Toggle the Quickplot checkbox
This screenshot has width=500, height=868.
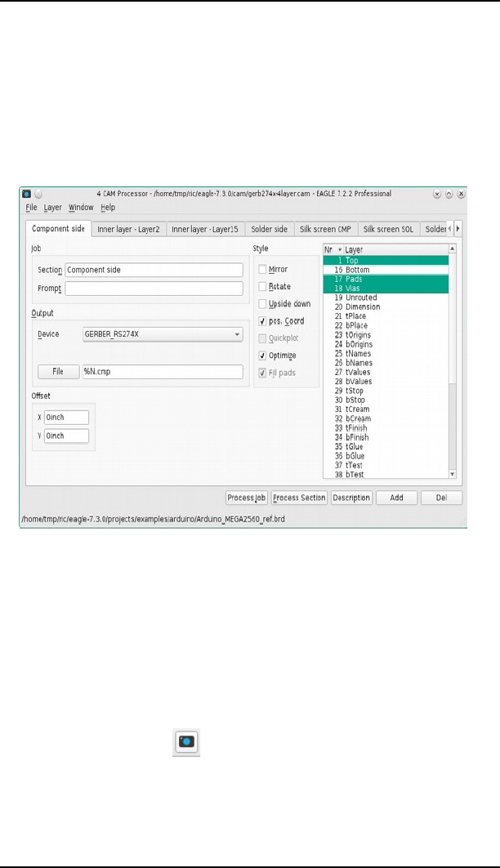click(262, 338)
